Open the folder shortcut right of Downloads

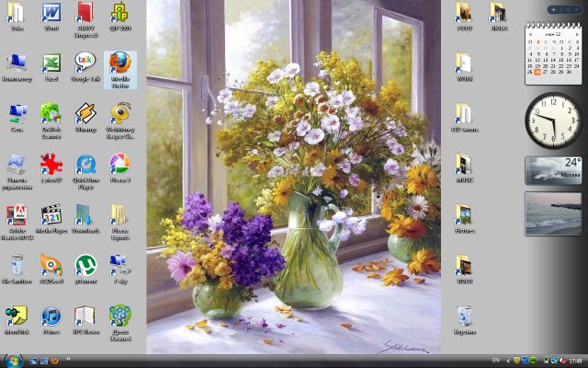click(120, 223)
